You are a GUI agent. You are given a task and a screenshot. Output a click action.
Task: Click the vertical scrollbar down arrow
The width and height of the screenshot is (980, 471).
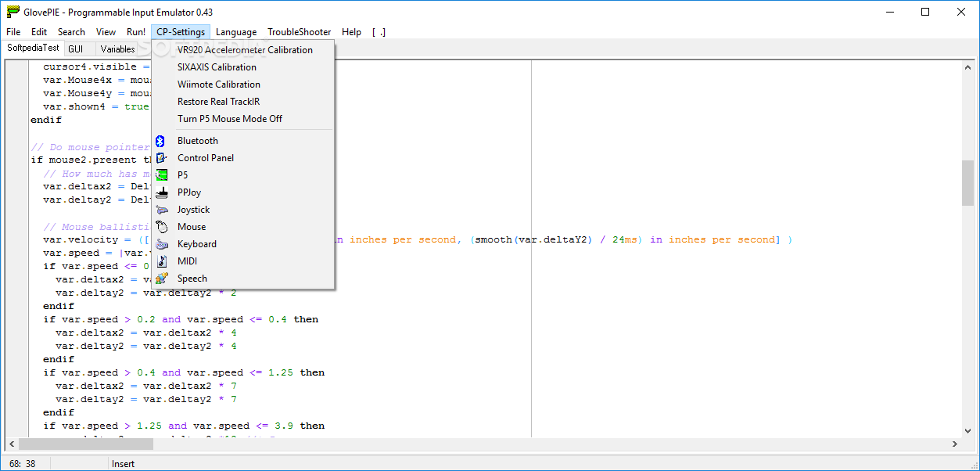coord(968,430)
